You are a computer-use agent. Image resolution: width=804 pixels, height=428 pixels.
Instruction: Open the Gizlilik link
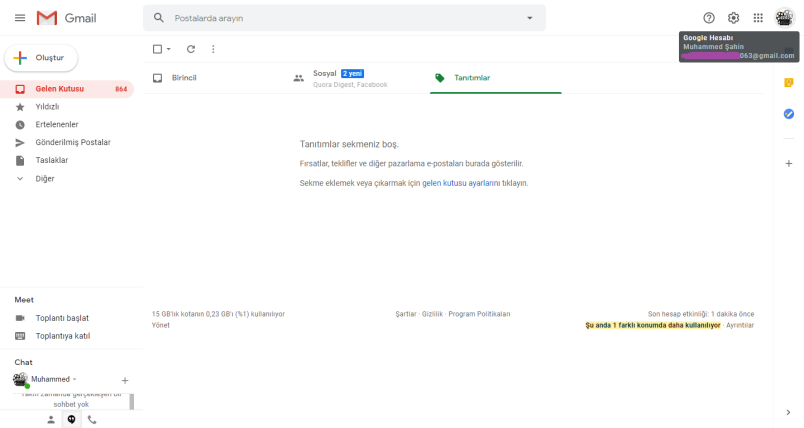pos(432,314)
